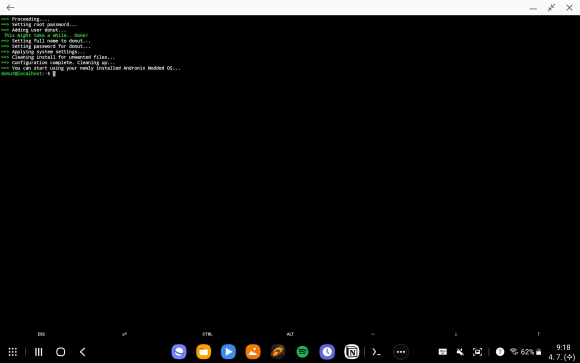The width and height of the screenshot is (580, 363).
Task: Click the line 'Configuration complete. Cleaning up...'
Action: click(x=58, y=63)
